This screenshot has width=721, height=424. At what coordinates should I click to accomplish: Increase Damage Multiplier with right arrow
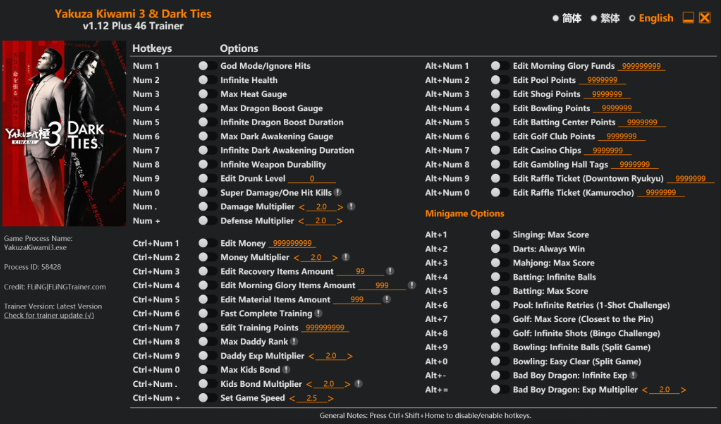click(x=340, y=207)
